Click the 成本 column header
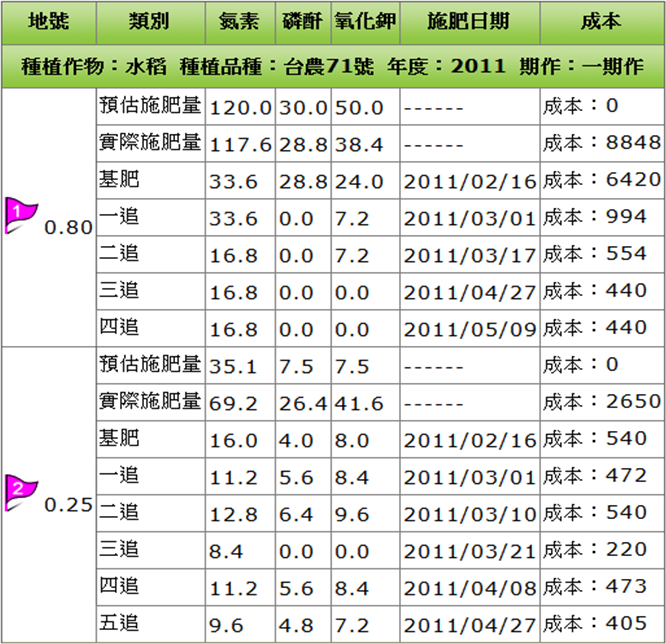The image size is (666, 644). pos(601,21)
